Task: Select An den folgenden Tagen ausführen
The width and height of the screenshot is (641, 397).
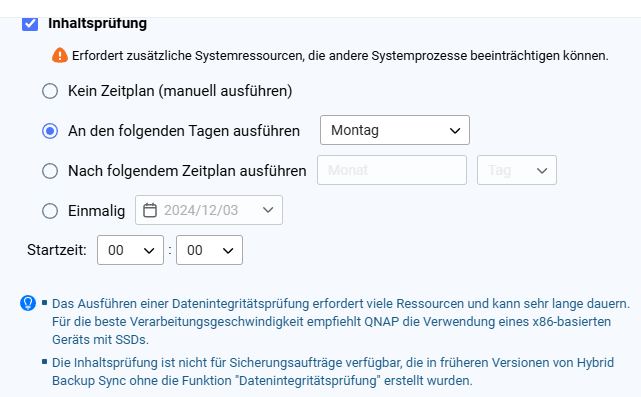Action: [x=50, y=131]
